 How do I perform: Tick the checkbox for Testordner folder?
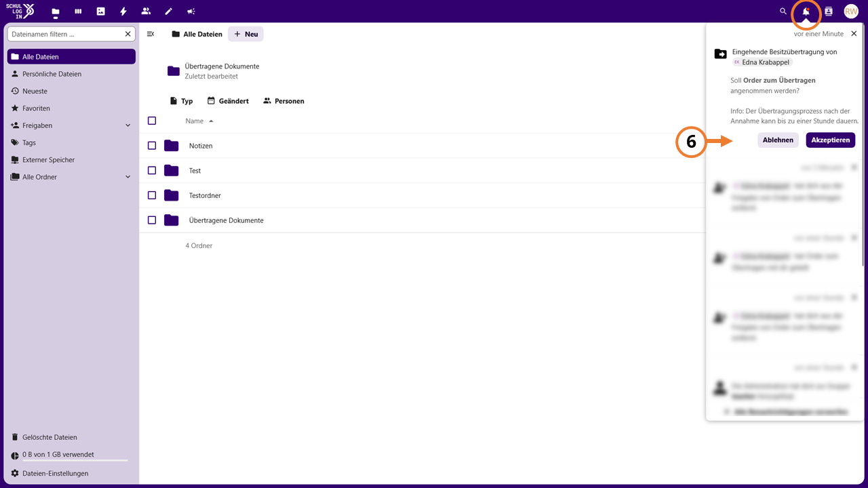tap(152, 195)
